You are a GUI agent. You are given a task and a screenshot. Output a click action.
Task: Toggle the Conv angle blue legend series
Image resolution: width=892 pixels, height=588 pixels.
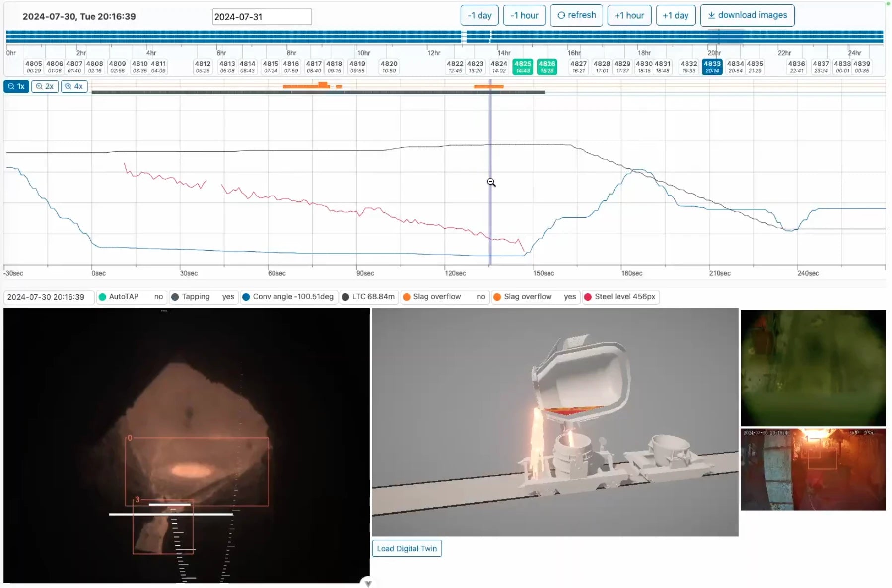(246, 297)
